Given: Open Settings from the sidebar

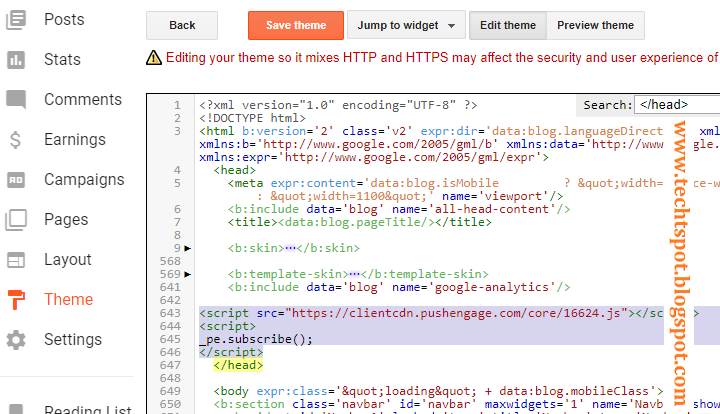Looking at the screenshot, I should 73,339.
